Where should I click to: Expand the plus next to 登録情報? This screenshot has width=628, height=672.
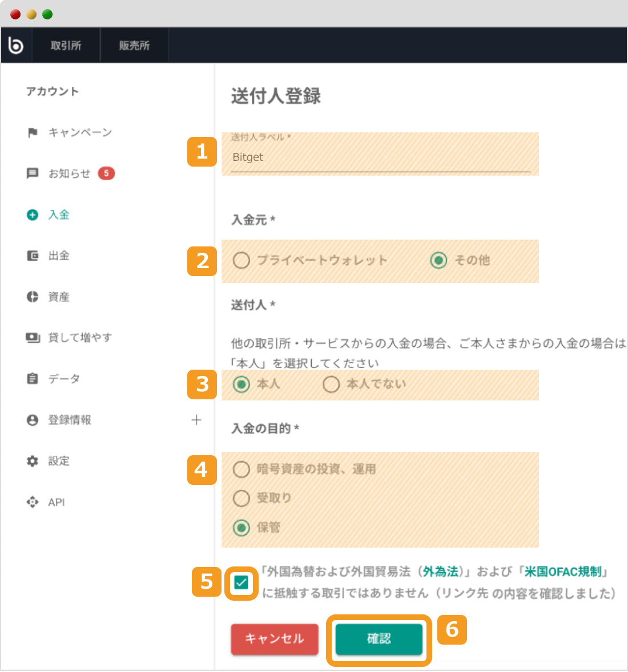[196, 420]
